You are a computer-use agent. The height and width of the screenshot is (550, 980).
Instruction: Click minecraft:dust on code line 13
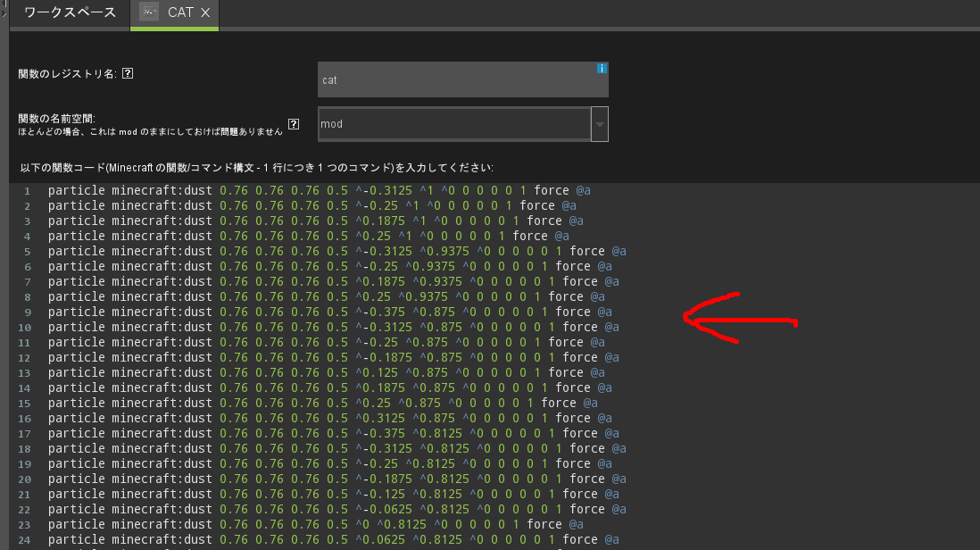point(162,373)
